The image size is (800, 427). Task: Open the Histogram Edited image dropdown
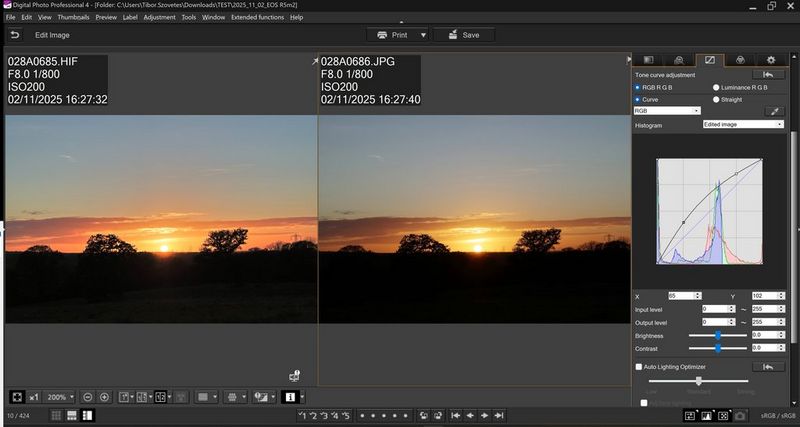(743, 124)
